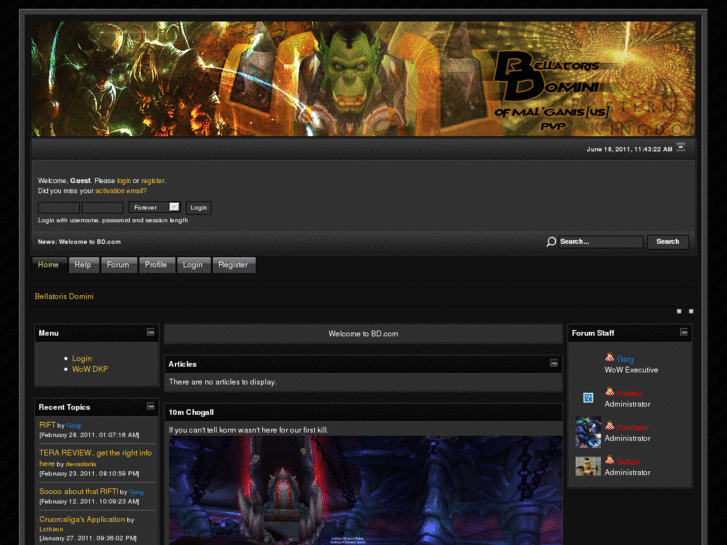This screenshot has height=545, width=727.
Task: Click the user icon next to Vandredi
Action: pyautogui.click(x=610, y=426)
